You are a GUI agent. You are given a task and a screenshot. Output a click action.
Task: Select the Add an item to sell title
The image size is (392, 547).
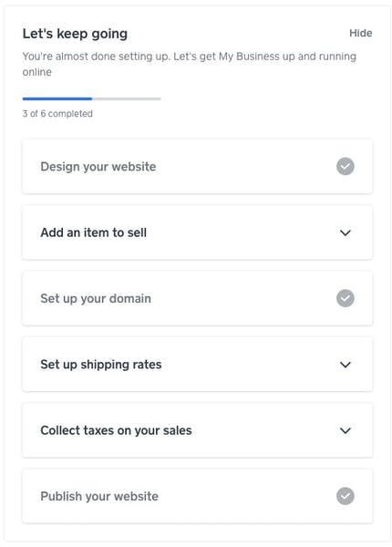(94, 232)
